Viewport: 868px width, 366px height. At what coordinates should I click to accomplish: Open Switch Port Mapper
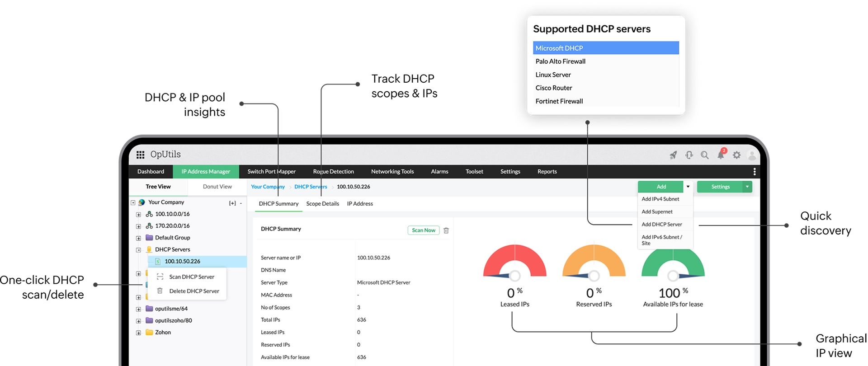[x=272, y=172]
